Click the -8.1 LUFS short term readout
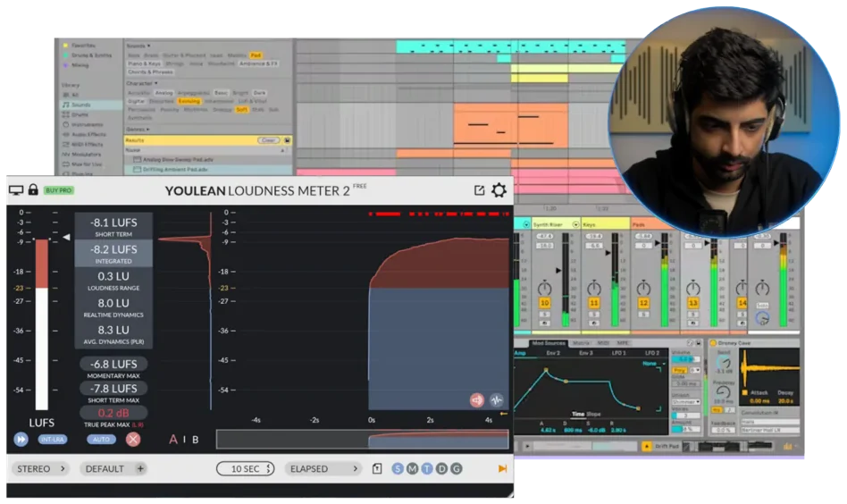847x504 pixels. coord(113,226)
